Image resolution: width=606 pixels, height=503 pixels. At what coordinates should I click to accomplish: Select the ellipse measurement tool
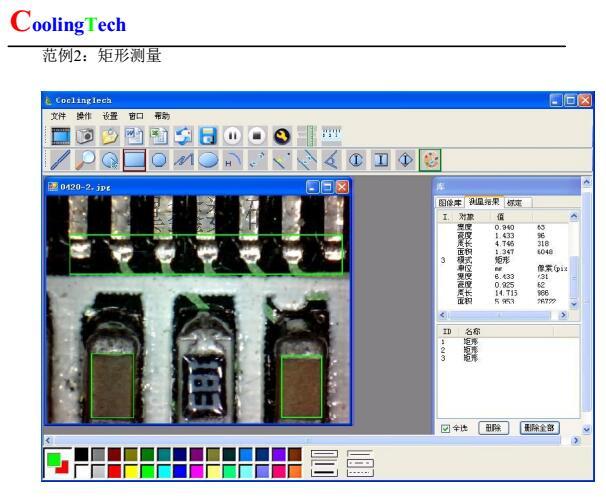tap(208, 160)
